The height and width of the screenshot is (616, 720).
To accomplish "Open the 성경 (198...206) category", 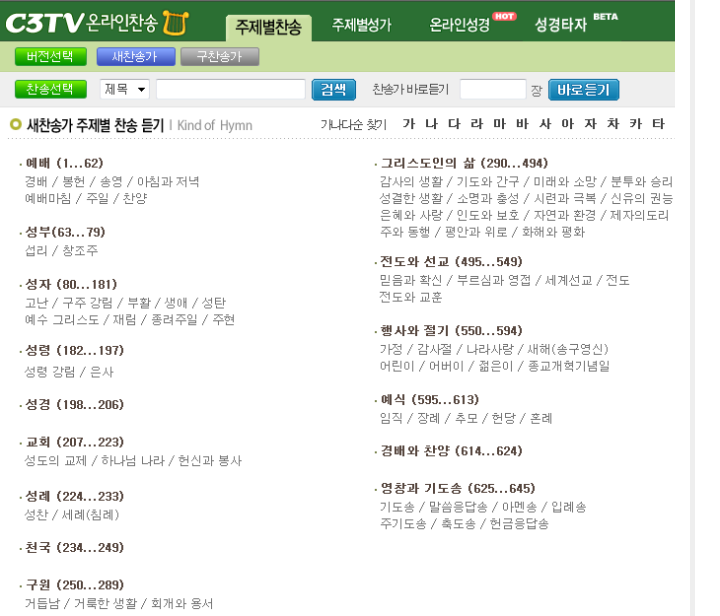I will pos(74,405).
